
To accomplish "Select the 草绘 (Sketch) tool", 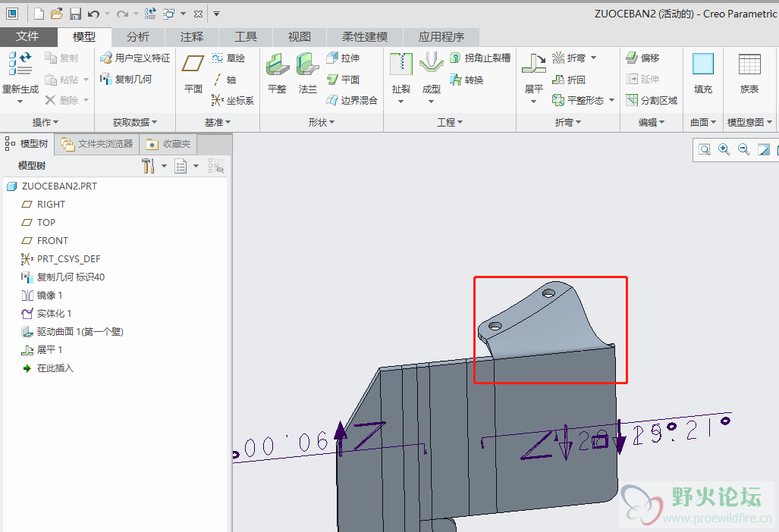I will tap(228, 58).
